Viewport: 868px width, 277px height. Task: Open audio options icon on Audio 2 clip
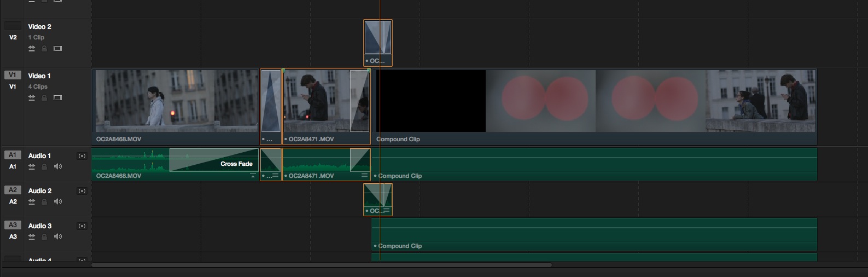387,210
